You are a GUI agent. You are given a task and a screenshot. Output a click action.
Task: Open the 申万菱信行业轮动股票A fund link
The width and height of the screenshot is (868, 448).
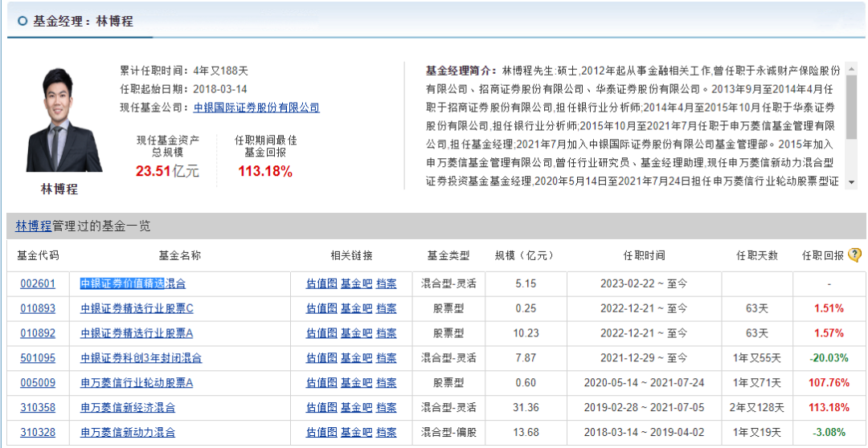[137, 383]
